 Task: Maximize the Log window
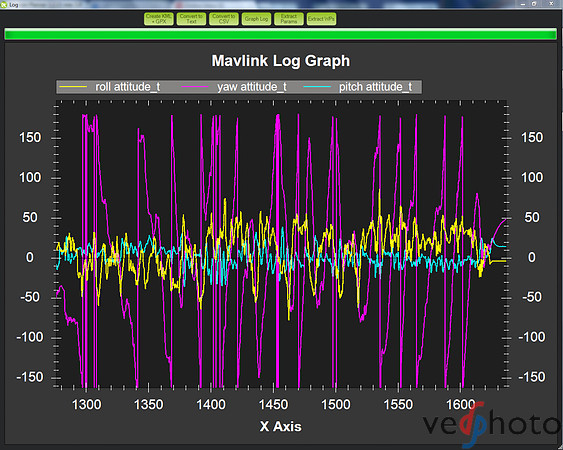[534, 4]
